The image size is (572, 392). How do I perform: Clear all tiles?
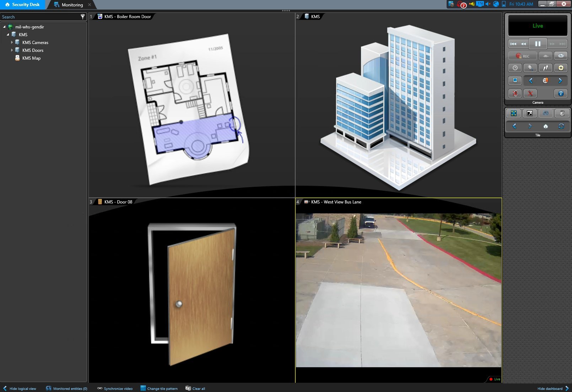click(x=195, y=388)
